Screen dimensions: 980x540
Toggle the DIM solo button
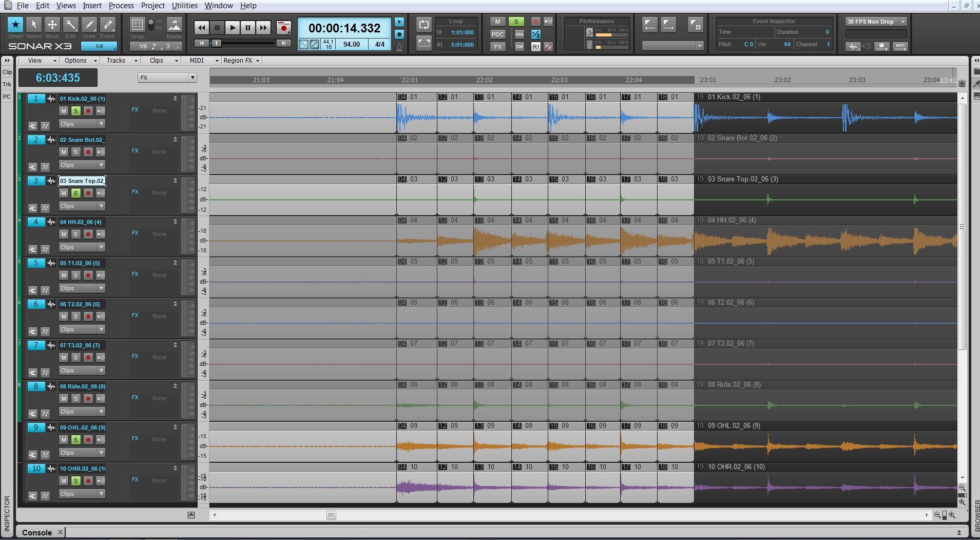coord(520,47)
